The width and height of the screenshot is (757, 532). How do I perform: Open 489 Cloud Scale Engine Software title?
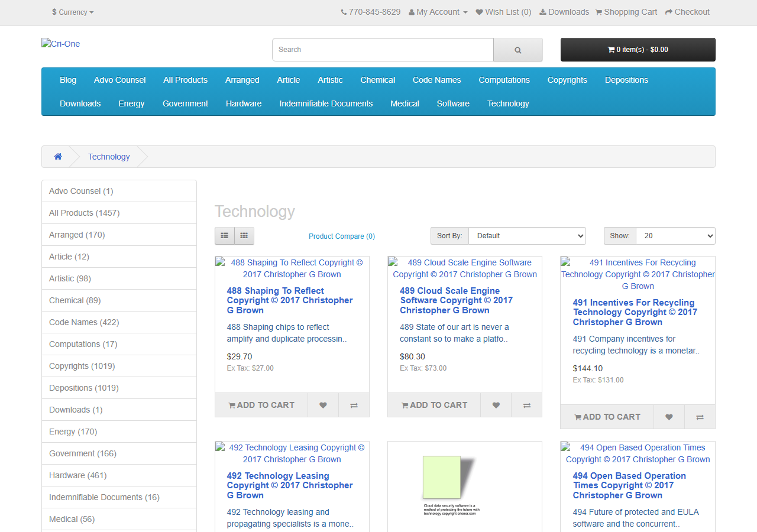(456, 300)
